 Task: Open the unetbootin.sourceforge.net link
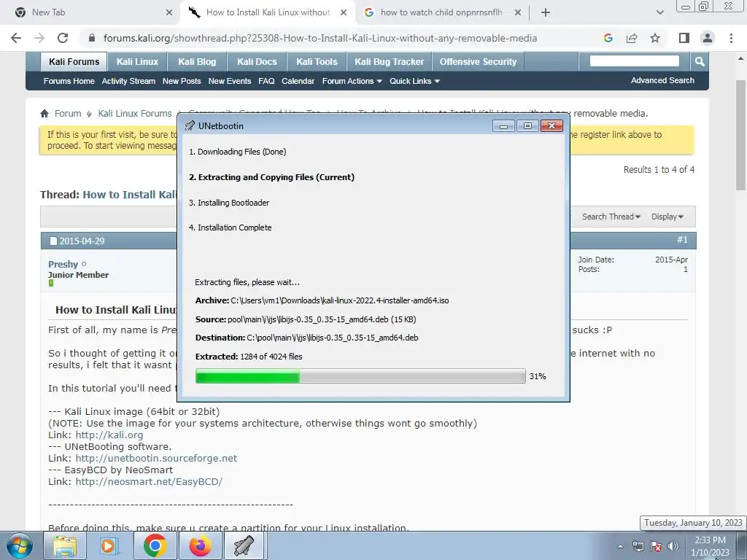pyautogui.click(x=156, y=458)
